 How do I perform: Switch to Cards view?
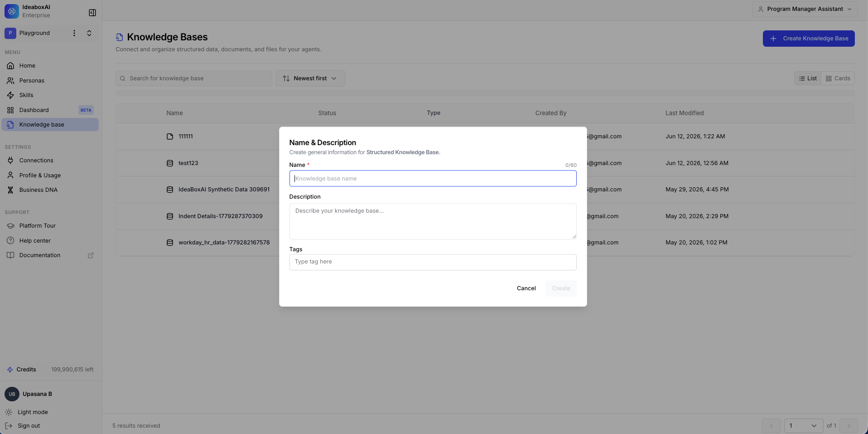[x=838, y=78]
